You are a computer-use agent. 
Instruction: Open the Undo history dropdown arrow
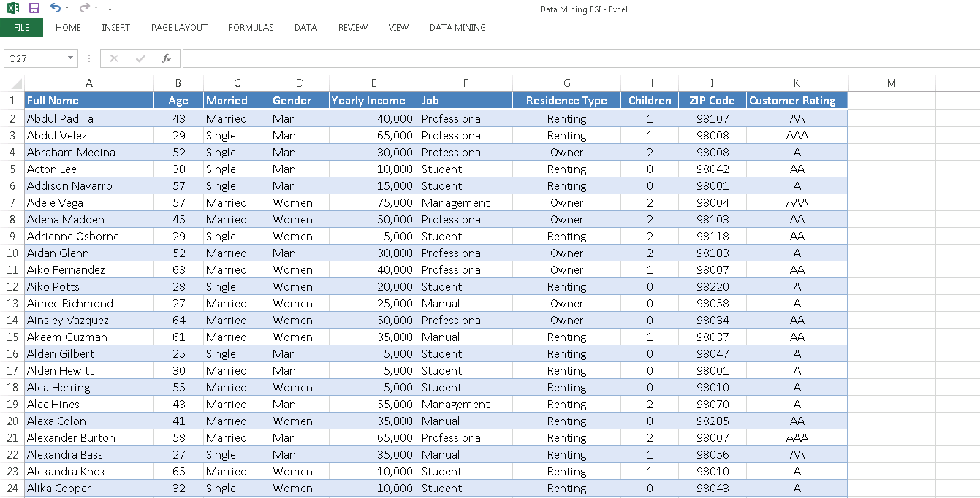coord(67,9)
